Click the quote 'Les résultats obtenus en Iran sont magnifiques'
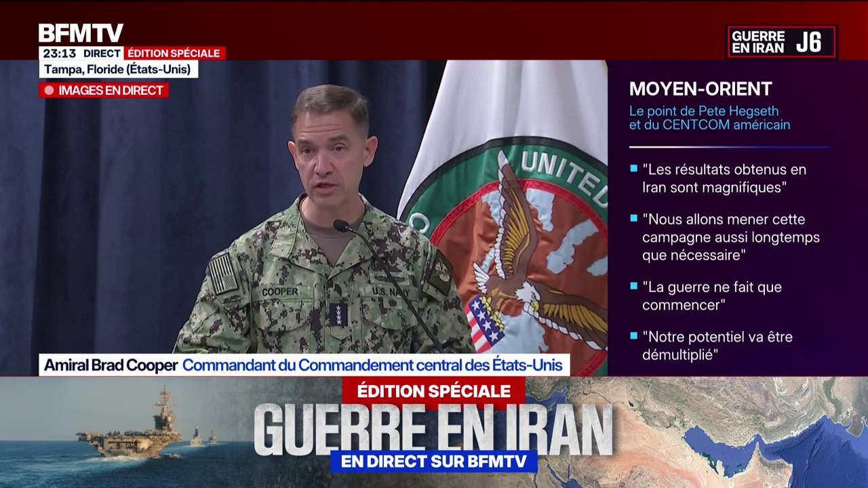 (724, 178)
